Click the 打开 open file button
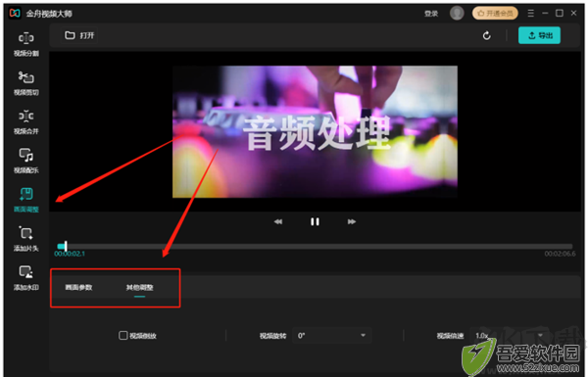Image resolution: width=588 pixels, height=377 pixels. coord(79,35)
